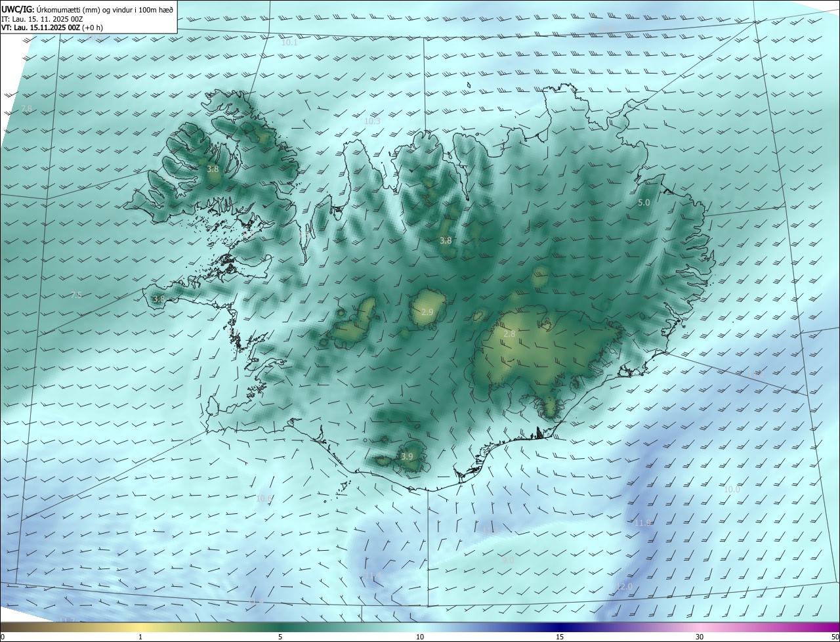840x642 pixels.
Task: Click the 10.0 value label over the ocean
Action: click(x=732, y=490)
